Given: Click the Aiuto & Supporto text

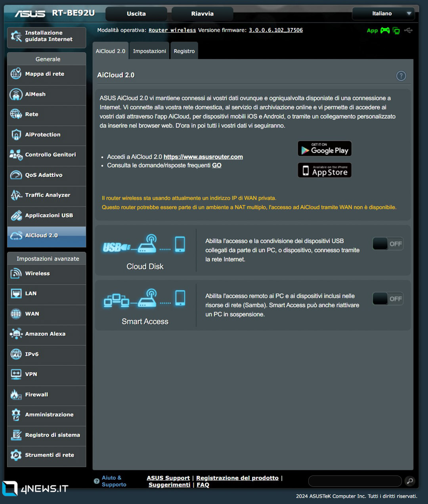Looking at the screenshot, I should click(x=114, y=481).
